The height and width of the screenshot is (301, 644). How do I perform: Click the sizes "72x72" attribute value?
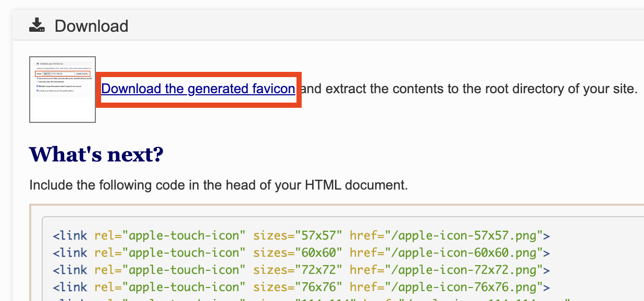tap(319, 270)
